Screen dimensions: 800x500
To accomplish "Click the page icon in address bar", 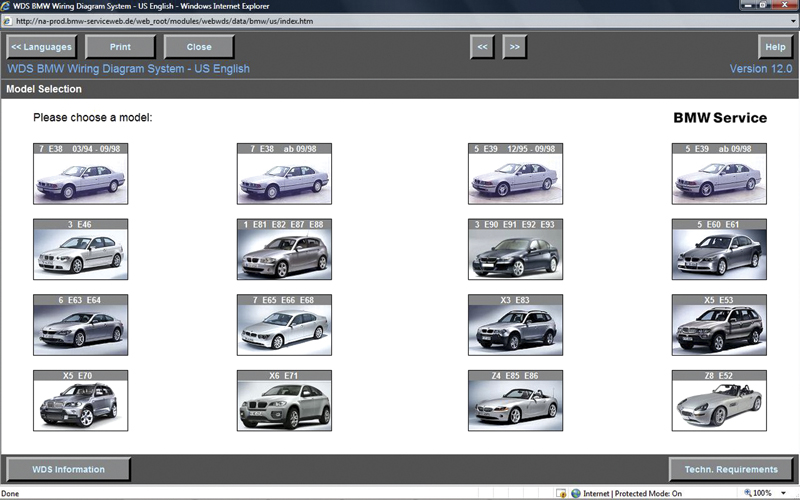I will tap(8, 21).
